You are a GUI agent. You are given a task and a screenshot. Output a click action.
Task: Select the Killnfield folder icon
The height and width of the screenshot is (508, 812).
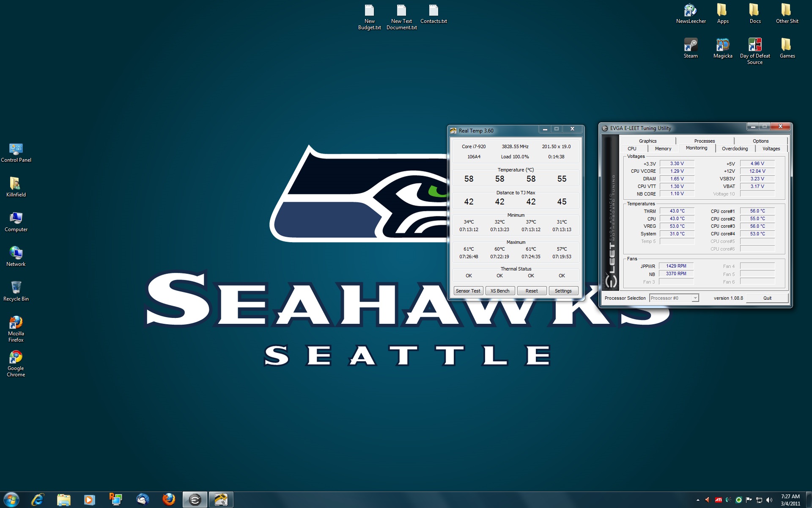[x=16, y=187]
